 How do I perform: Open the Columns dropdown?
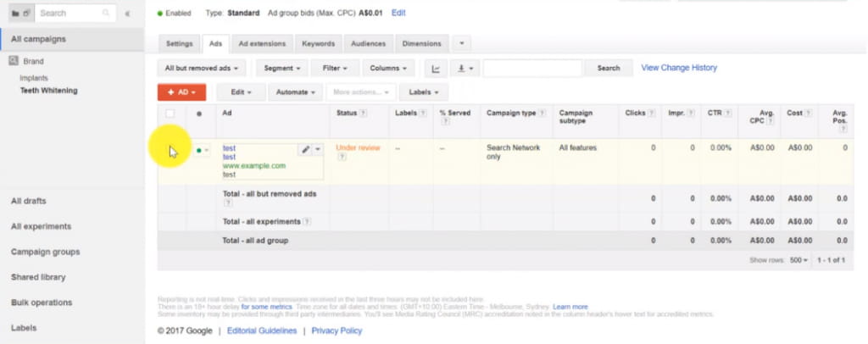click(388, 68)
